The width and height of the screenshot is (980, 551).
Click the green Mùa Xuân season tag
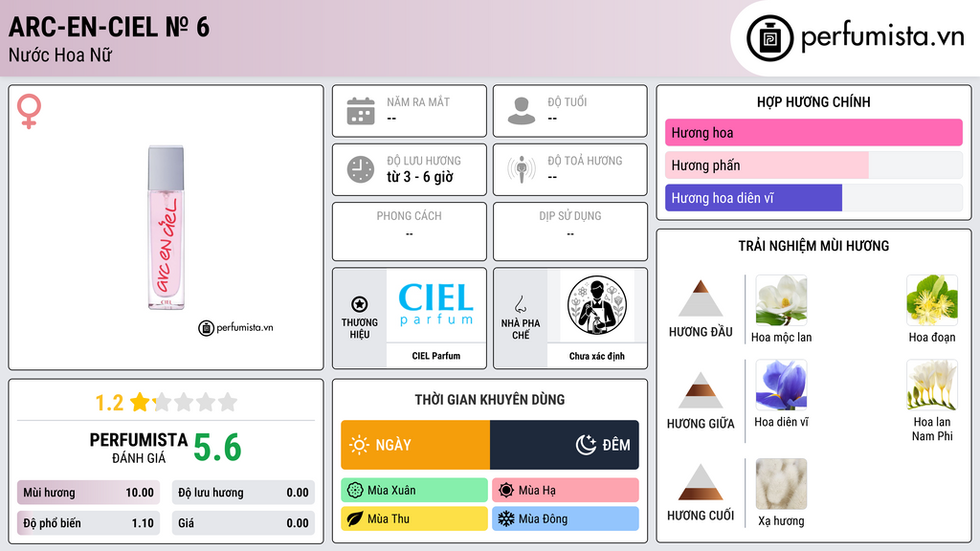pos(413,491)
